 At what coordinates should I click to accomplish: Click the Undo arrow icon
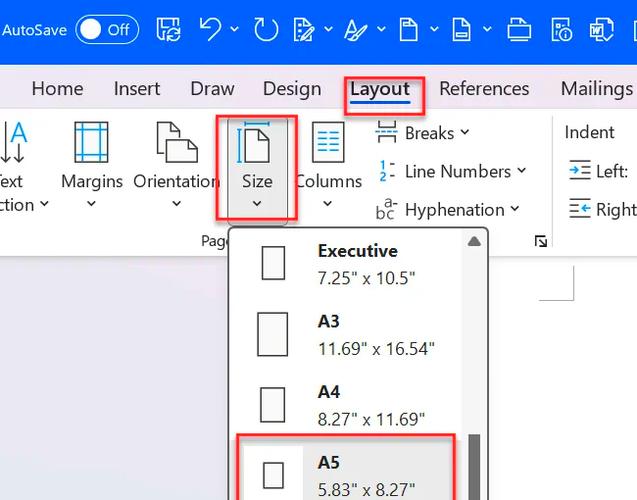click(210, 29)
